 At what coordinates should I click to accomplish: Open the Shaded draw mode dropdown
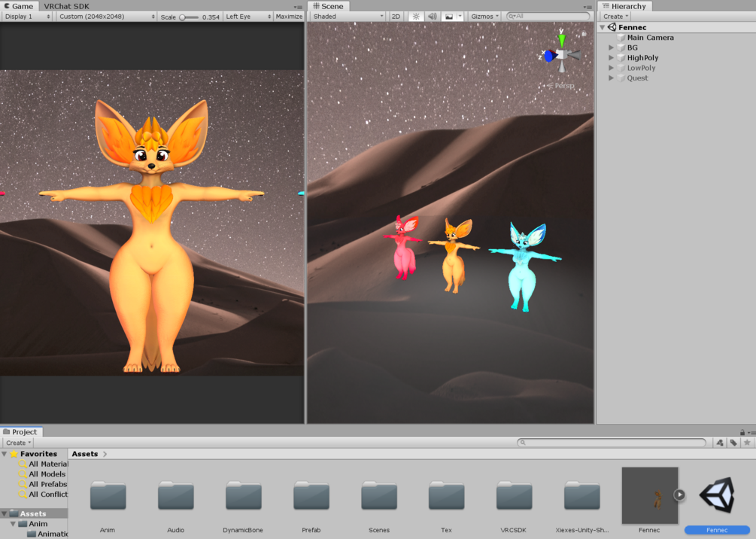pos(347,17)
